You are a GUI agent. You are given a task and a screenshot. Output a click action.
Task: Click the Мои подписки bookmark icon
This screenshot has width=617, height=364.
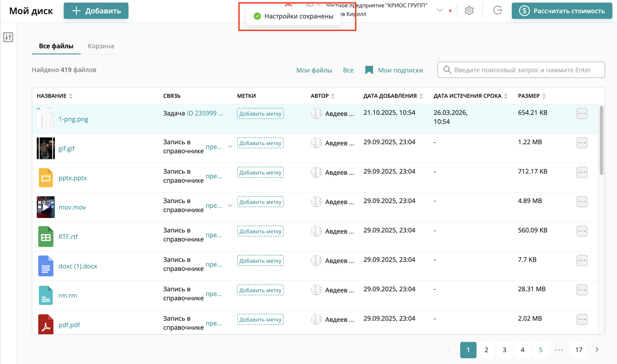pyautogui.click(x=369, y=70)
